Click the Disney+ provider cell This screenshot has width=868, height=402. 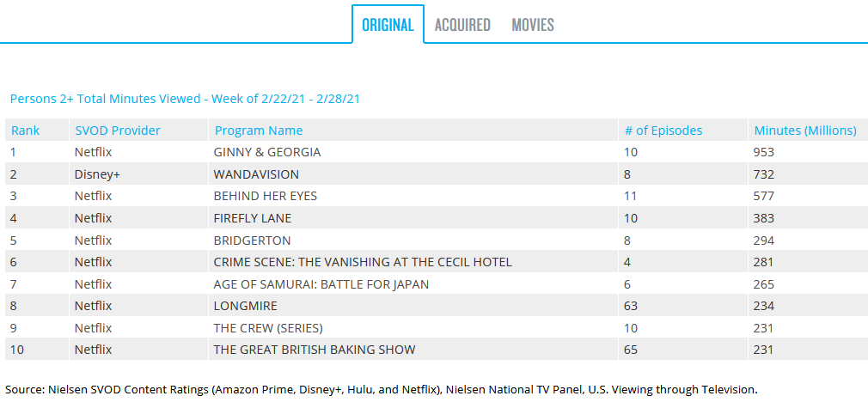(x=96, y=174)
